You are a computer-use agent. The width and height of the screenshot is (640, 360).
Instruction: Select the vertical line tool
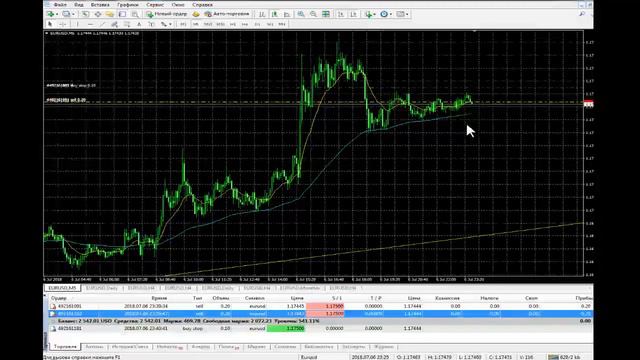pyautogui.click(x=78, y=24)
